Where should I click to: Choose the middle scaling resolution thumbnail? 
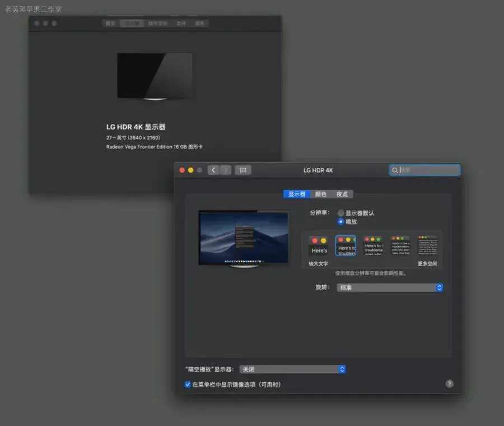coord(373,246)
